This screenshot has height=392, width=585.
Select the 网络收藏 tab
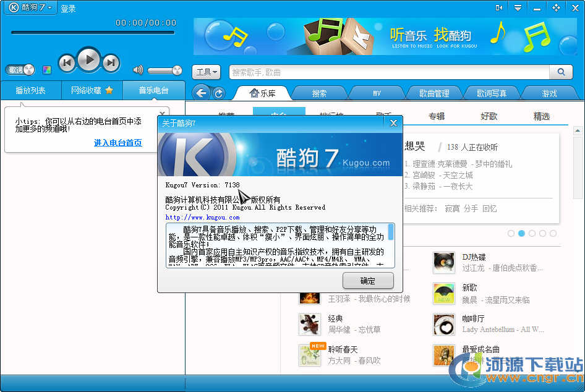92,90
